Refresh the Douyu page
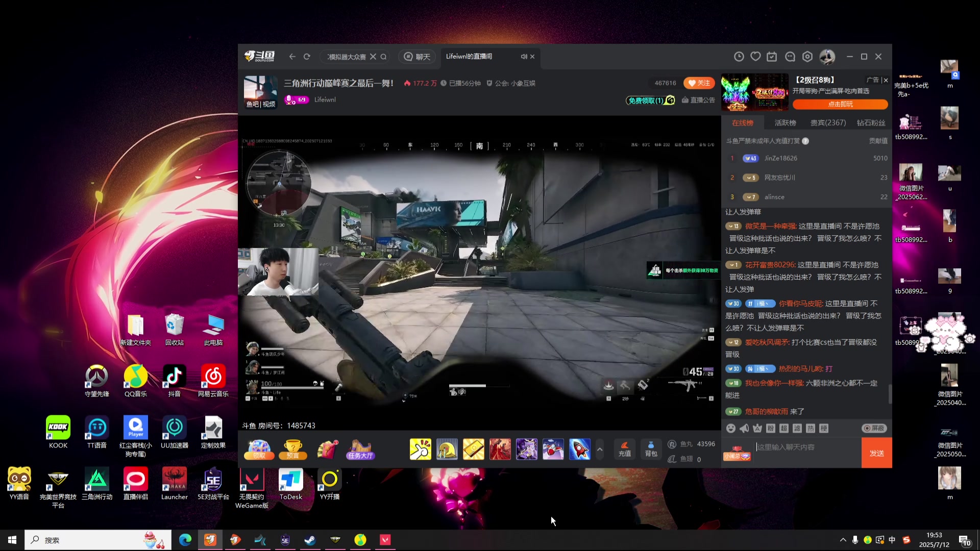This screenshot has height=551, width=980. point(307,57)
